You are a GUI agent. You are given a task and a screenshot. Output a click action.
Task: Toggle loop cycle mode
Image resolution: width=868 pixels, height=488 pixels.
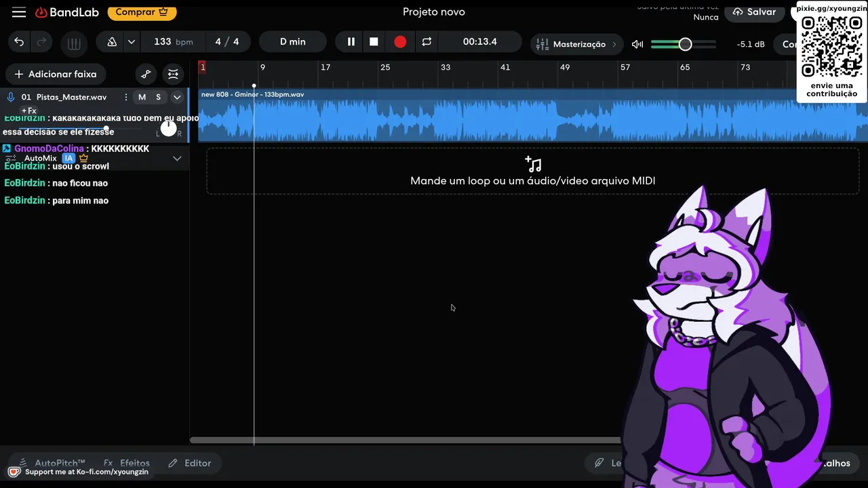pyautogui.click(x=427, y=42)
